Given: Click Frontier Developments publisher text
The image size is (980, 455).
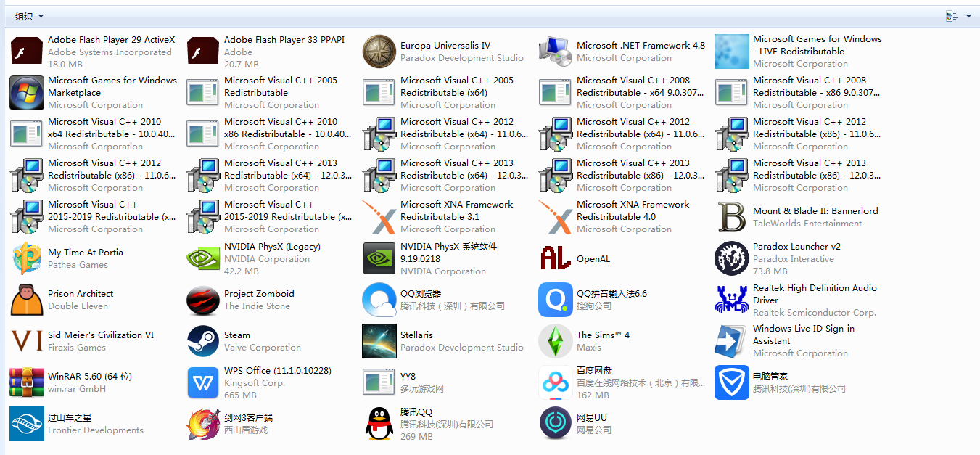Looking at the screenshot, I should [96, 430].
